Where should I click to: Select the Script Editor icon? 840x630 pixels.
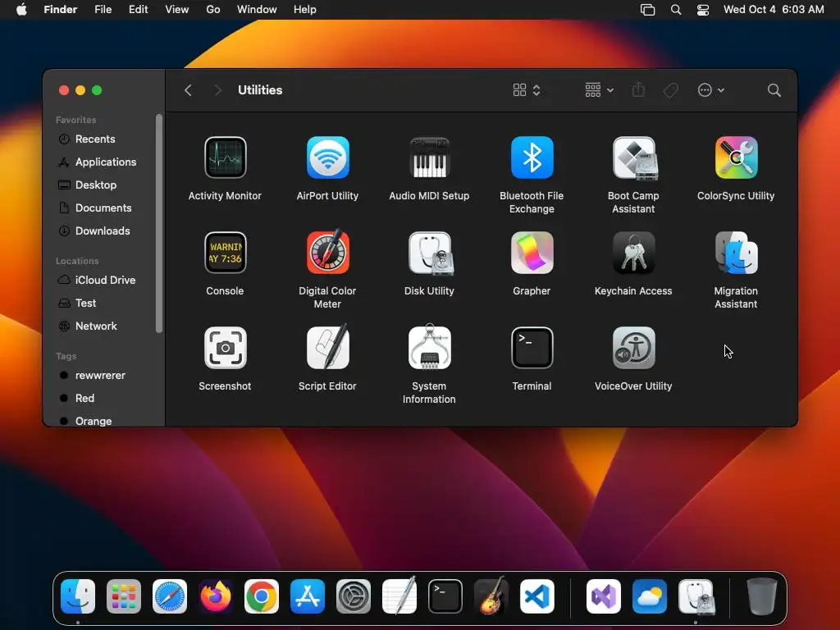pos(327,347)
